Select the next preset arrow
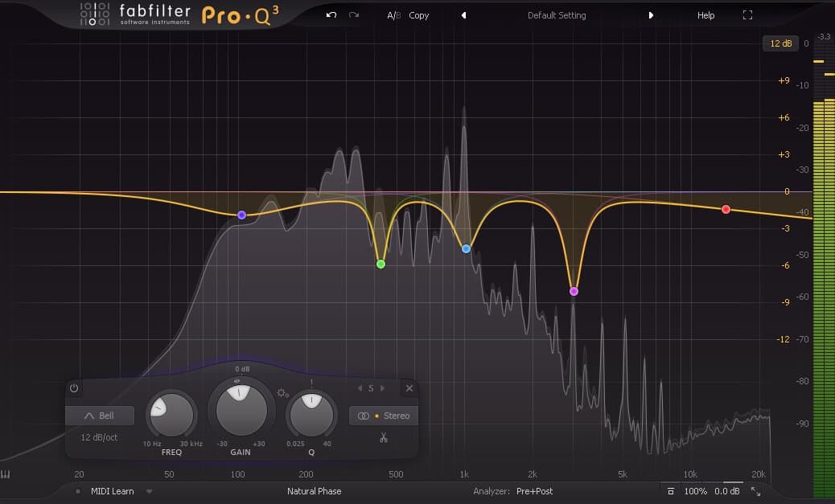The image size is (835, 504). (x=651, y=15)
